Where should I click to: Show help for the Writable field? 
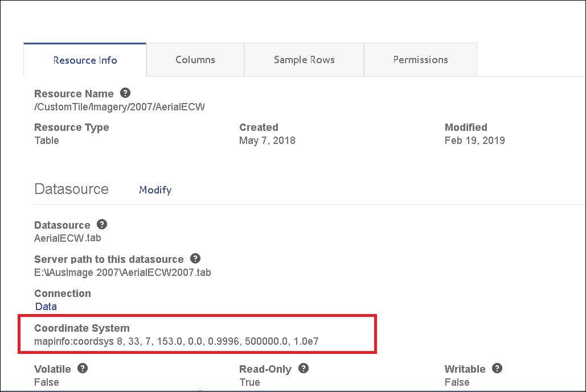497,368
